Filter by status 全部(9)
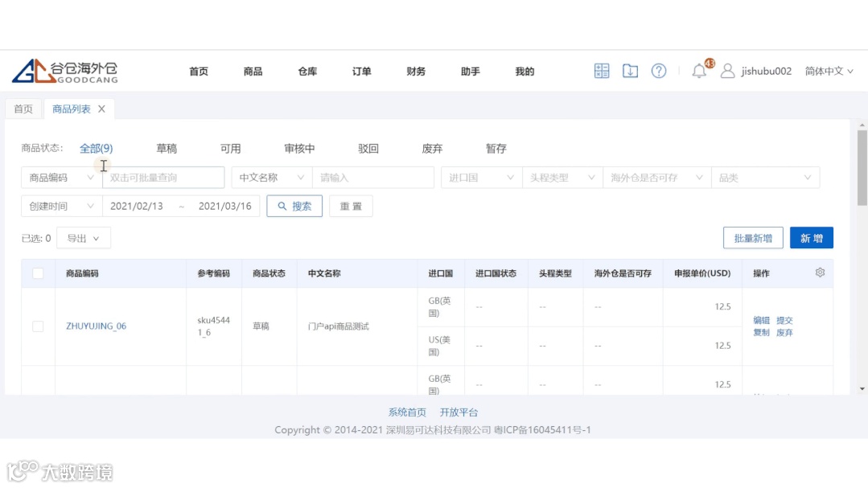This screenshot has width=868, height=488. [x=96, y=148]
